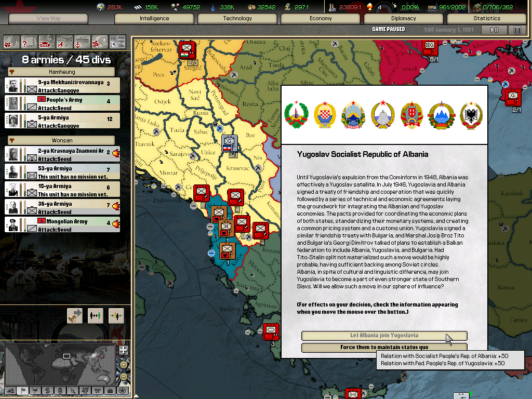Select the Mongolian Army unit entry

click(62, 225)
